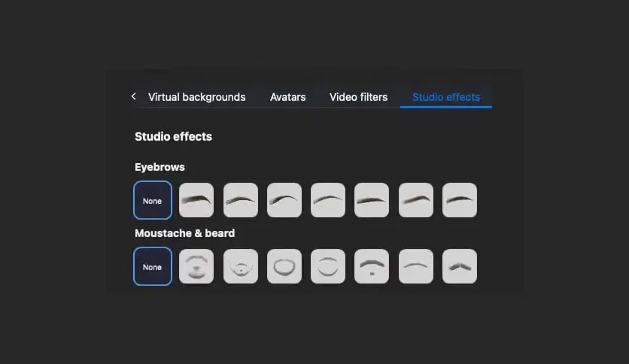Open the Avatars tab
629x364 pixels.
click(x=287, y=97)
